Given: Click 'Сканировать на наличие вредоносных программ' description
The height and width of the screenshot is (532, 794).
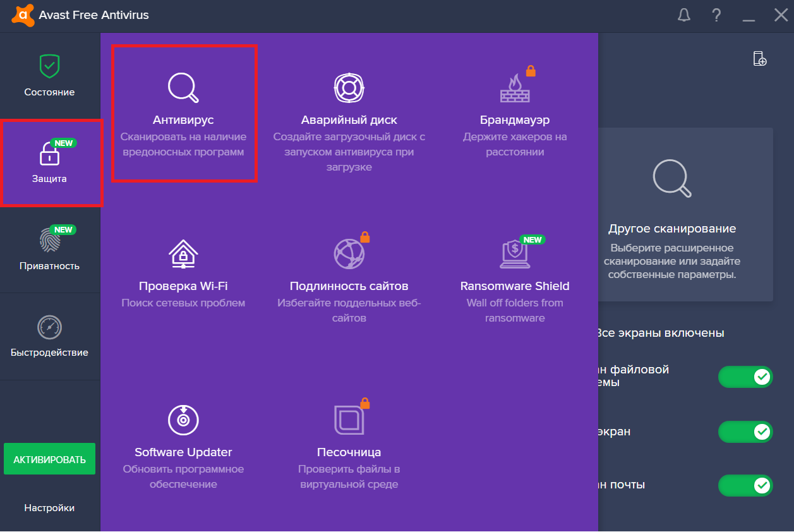Looking at the screenshot, I should (x=184, y=145).
